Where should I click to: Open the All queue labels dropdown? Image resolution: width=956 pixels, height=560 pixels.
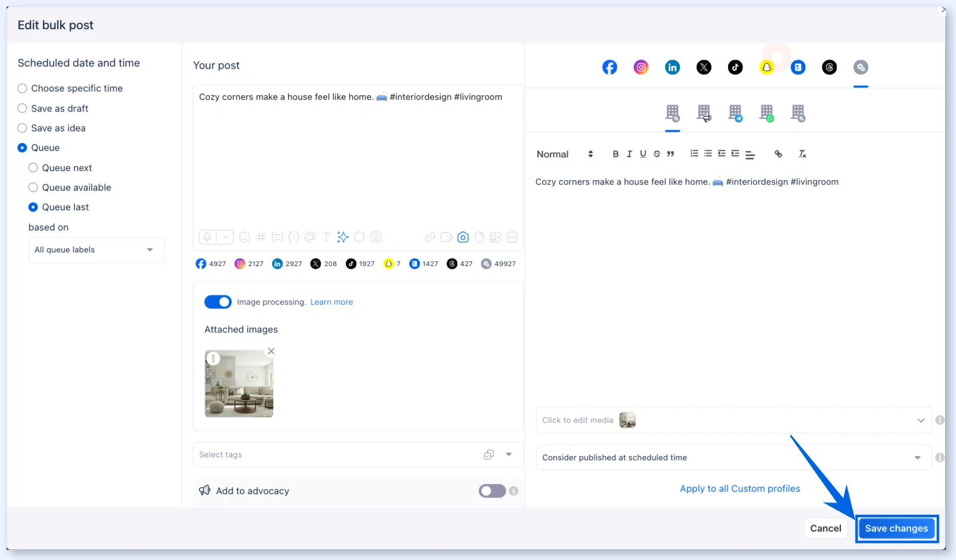96,250
